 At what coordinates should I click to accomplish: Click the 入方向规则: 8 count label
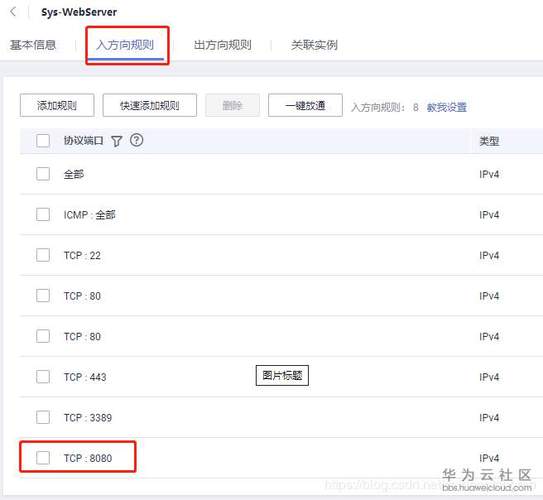pos(385,107)
